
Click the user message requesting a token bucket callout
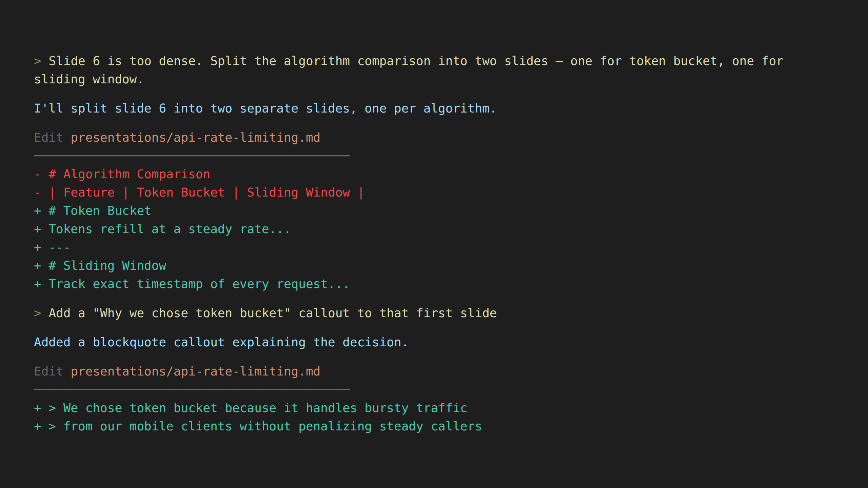coord(272,313)
